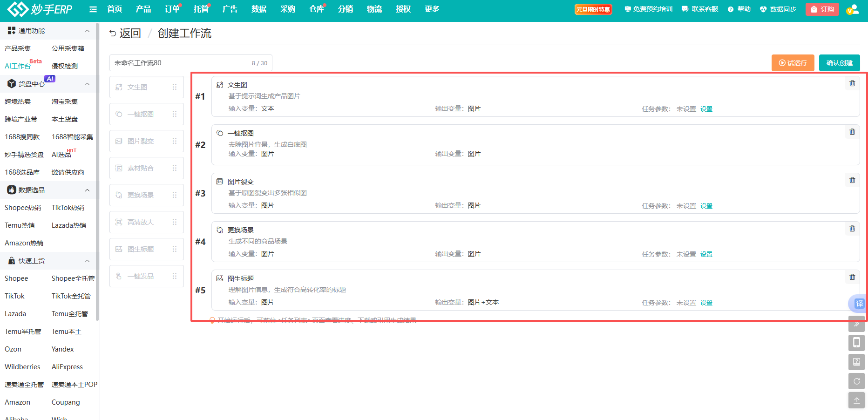The image size is (868, 420).
Task: Click the 试运行 button
Action: click(x=793, y=63)
